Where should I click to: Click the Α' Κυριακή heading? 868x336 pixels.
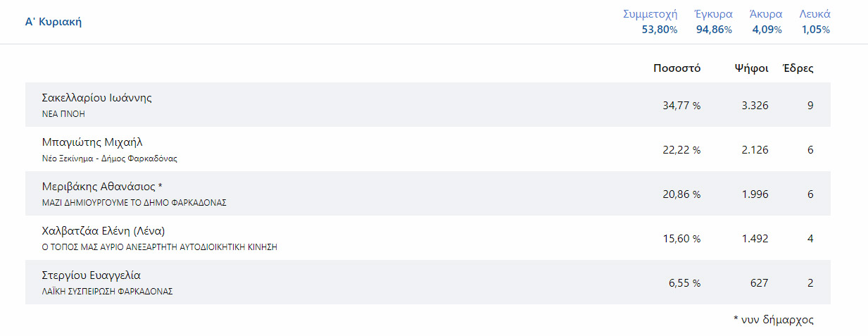coord(54,22)
